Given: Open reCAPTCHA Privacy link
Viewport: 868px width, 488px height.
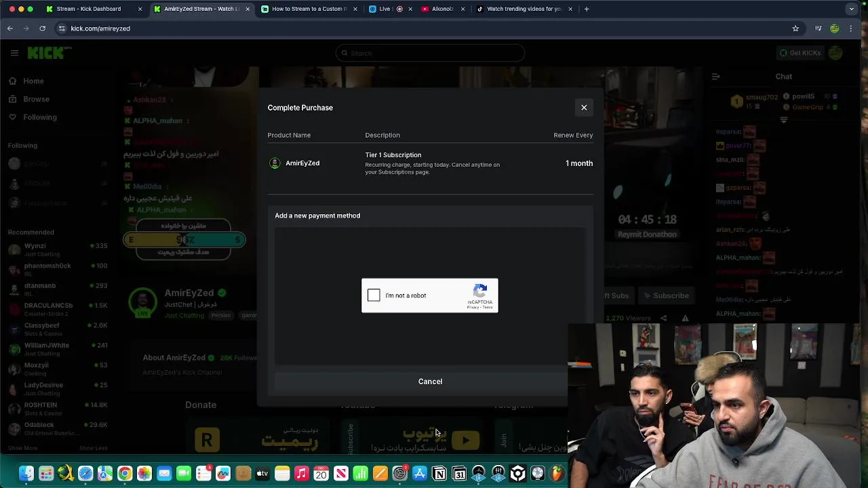Looking at the screenshot, I should tap(472, 308).
